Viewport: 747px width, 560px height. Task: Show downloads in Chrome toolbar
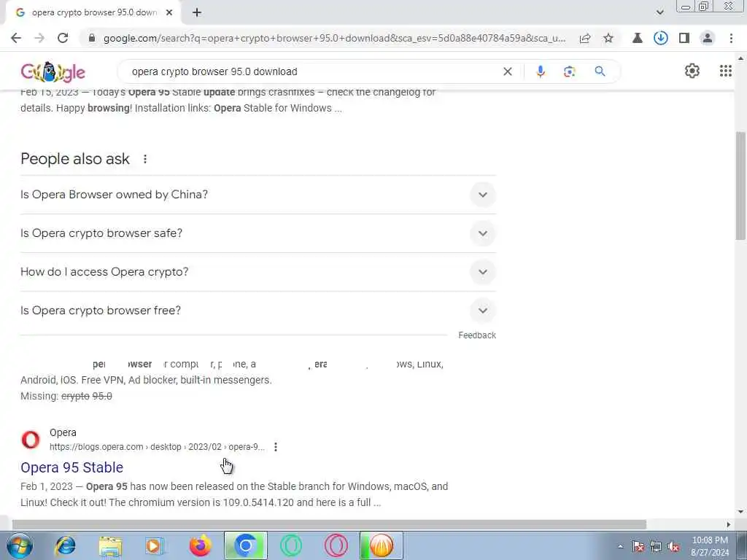[661, 38]
